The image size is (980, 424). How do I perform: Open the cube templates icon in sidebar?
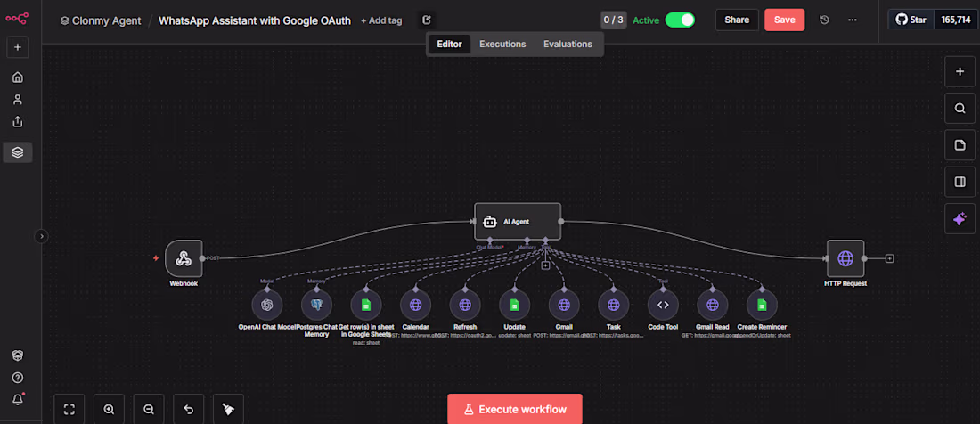tap(18, 355)
